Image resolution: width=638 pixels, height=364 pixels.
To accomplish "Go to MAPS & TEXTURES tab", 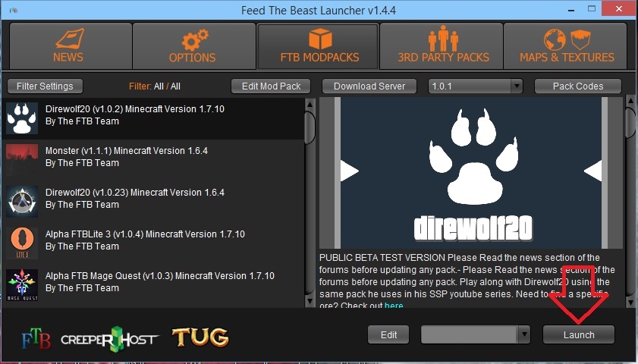I will 566,45.
